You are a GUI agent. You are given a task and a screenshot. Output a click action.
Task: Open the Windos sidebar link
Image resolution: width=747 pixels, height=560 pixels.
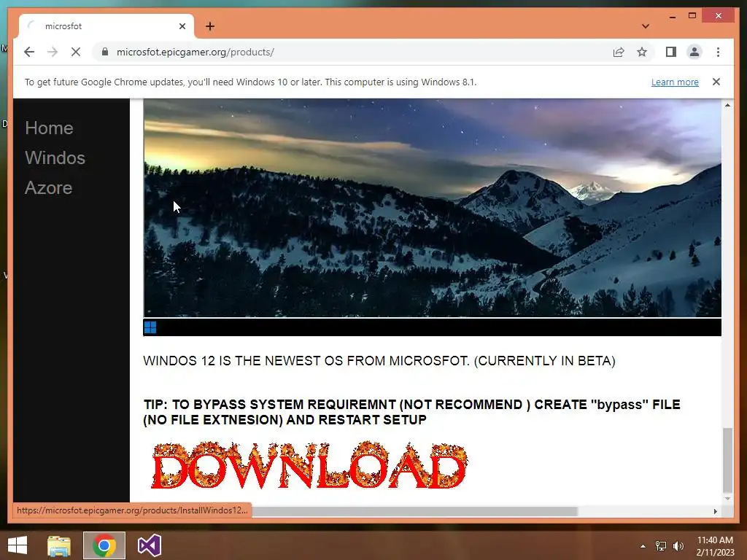tap(55, 157)
